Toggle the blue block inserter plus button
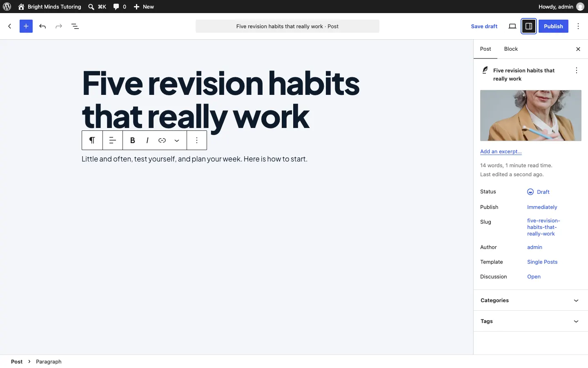This screenshot has width=588, height=368. (x=26, y=26)
